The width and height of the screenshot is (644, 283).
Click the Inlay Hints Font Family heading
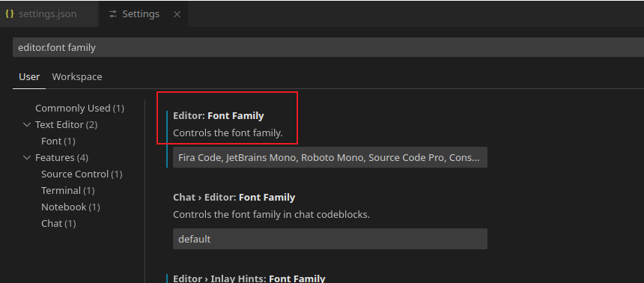[249, 279]
